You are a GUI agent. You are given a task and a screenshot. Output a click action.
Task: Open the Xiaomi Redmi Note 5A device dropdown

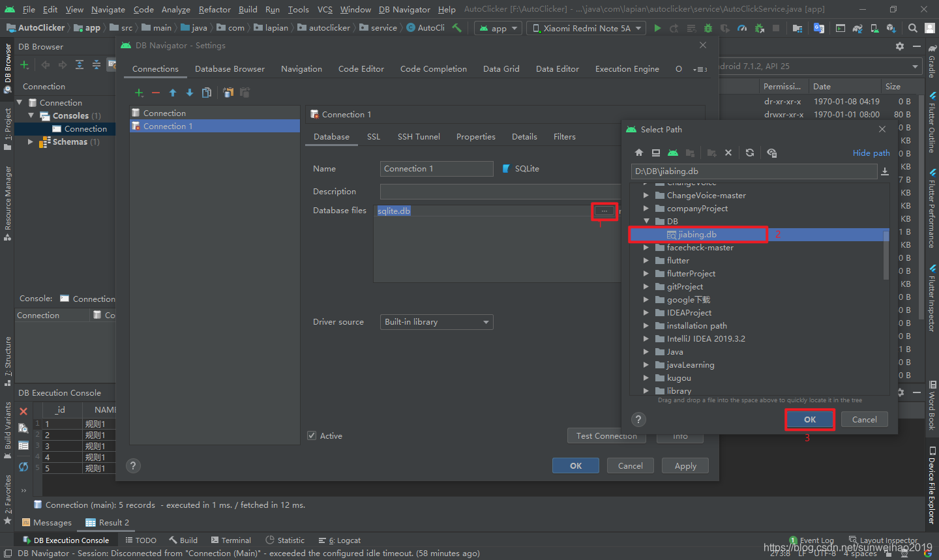tap(586, 28)
